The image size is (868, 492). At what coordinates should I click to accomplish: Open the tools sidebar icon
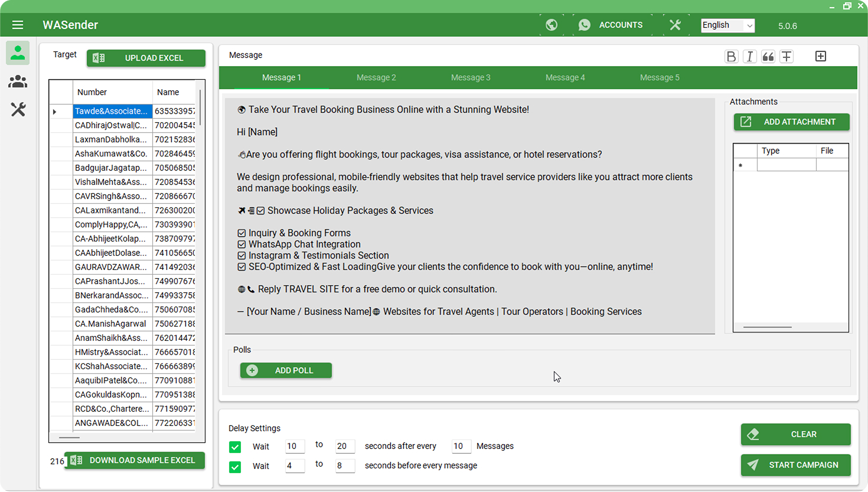click(x=18, y=109)
